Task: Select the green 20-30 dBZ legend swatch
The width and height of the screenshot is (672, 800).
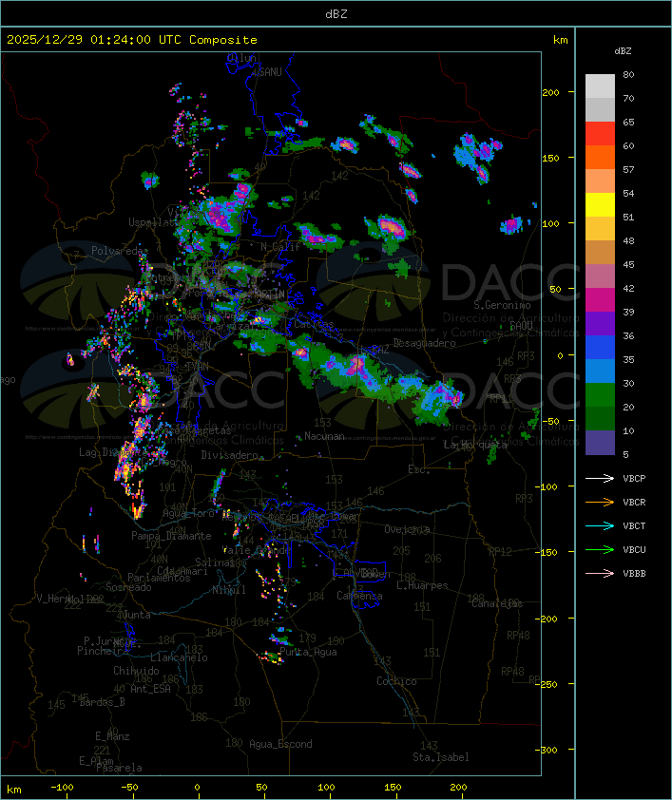Action: click(x=600, y=395)
